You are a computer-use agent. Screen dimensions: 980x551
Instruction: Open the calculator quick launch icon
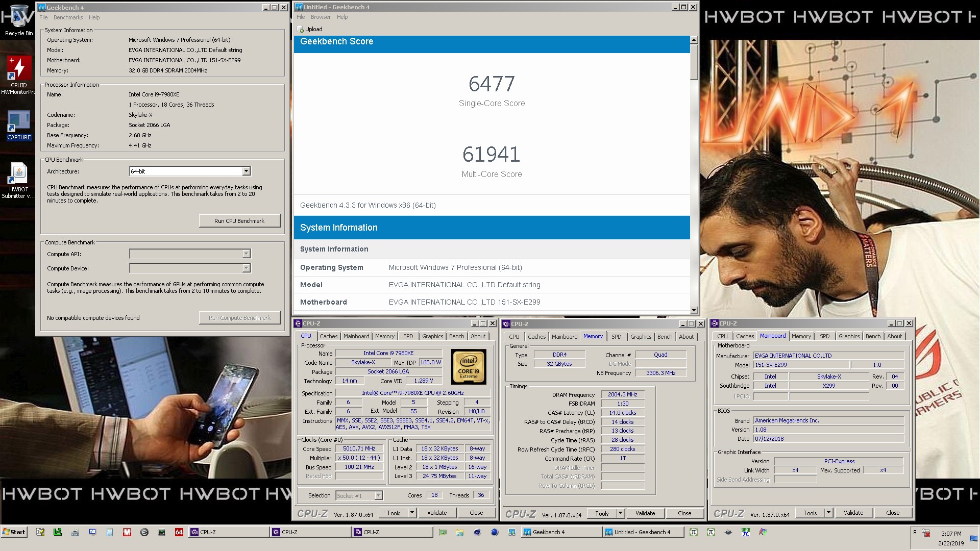click(110, 532)
